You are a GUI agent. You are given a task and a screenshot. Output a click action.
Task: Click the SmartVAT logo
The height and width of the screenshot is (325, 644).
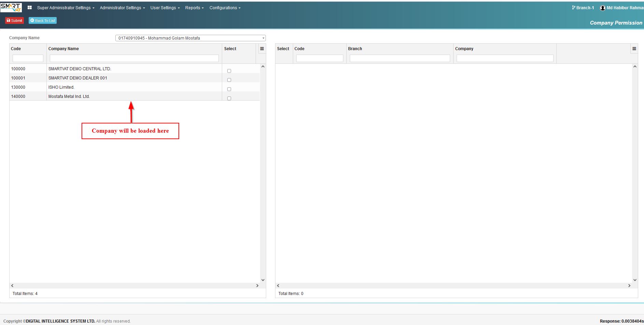pos(11,8)
